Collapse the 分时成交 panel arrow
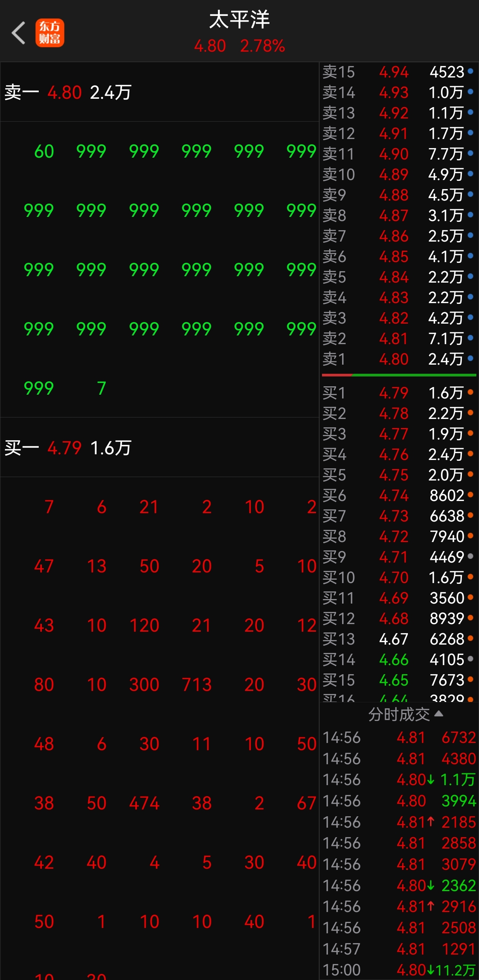 439,714
